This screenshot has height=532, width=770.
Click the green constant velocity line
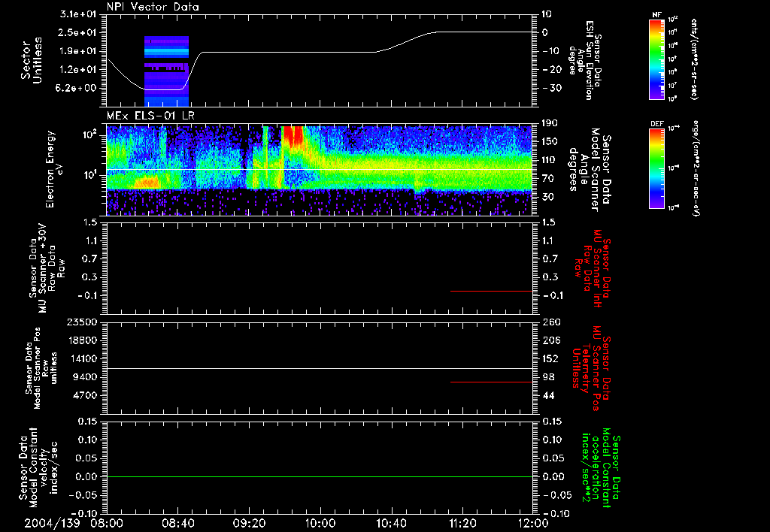pyautogui.click(x=320, y=476)
